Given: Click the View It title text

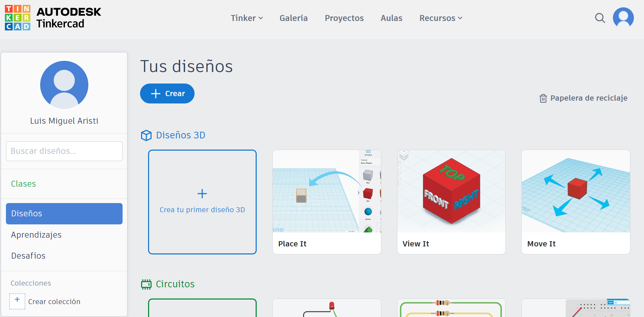Looking at the screenshot, I should click(x=416, y=244).
